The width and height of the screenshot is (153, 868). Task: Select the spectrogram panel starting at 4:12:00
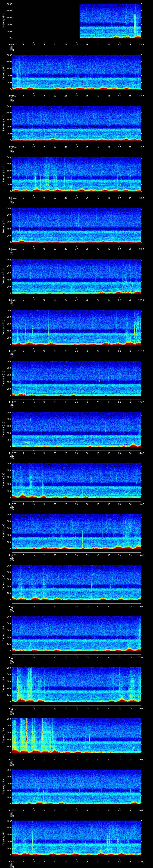(x=77, y=429)
